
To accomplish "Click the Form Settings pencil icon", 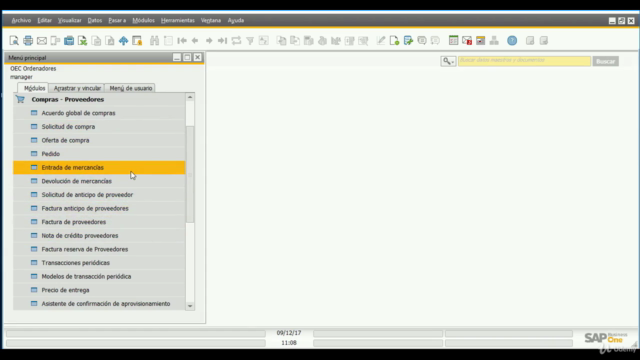I will [380, 40].
